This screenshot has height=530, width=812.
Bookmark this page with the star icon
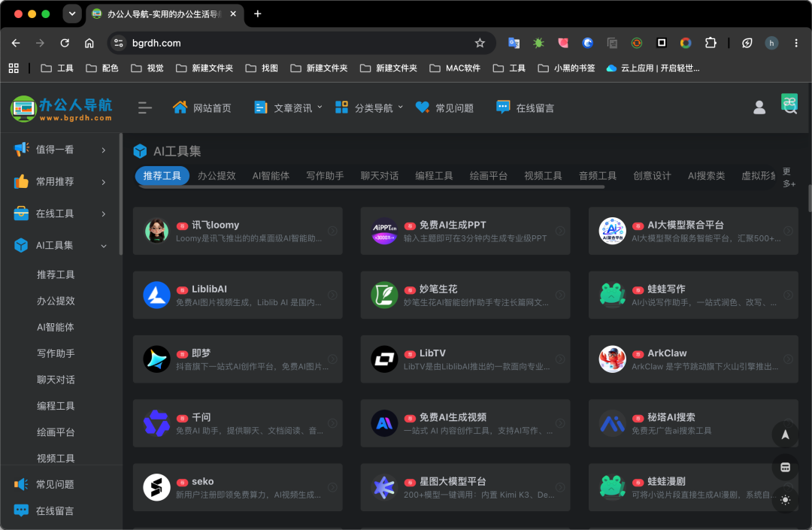point(480,43)
